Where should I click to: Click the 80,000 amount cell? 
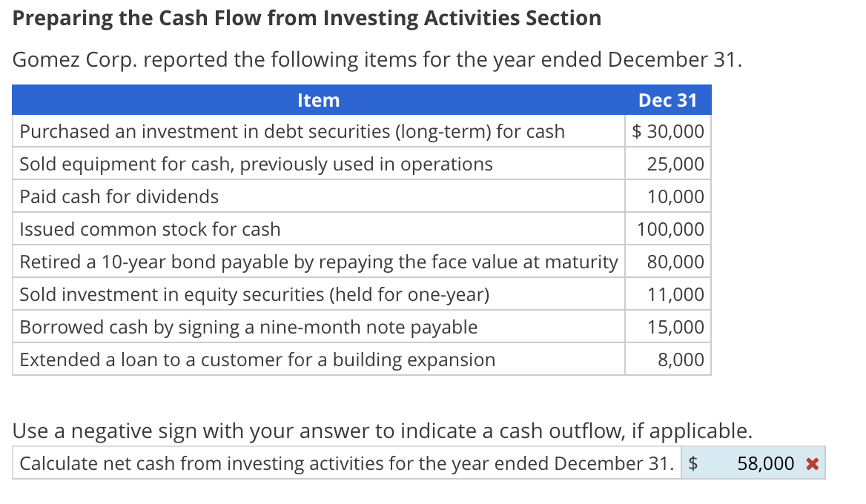[x=675, y=262]
